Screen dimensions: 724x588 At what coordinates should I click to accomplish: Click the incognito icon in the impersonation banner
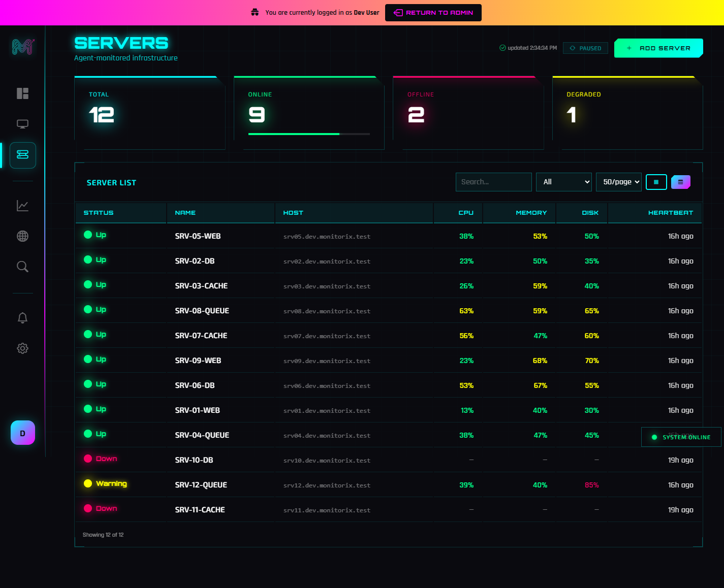(255, 12)
